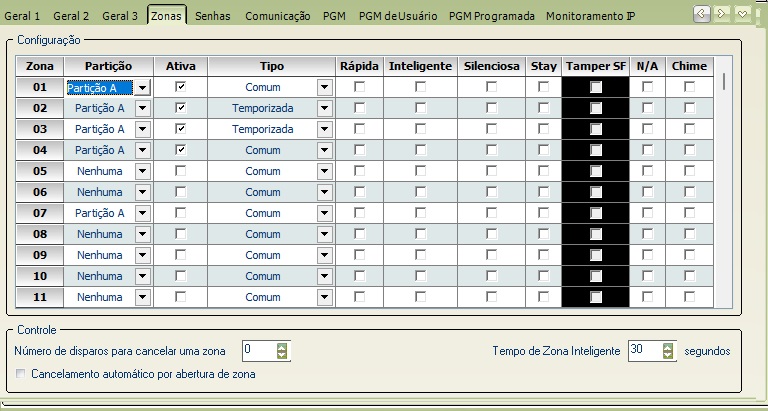This screenshot has width=768, height=411.
Task: Check N/A for zone 08
Action: pyautogui.click(x=648, y=234)
